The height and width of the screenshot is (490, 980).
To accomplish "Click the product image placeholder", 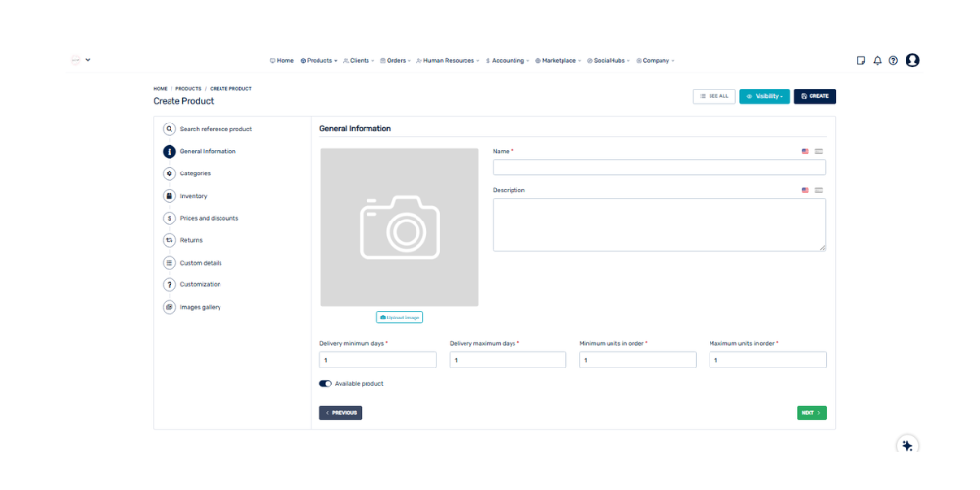I will [400, 227].
